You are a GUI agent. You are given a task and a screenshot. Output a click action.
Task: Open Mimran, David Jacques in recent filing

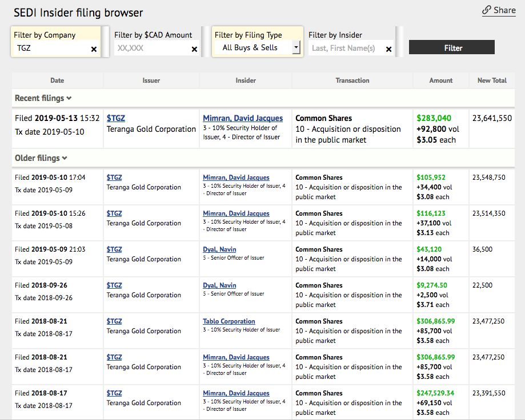(x=243, y=118)
